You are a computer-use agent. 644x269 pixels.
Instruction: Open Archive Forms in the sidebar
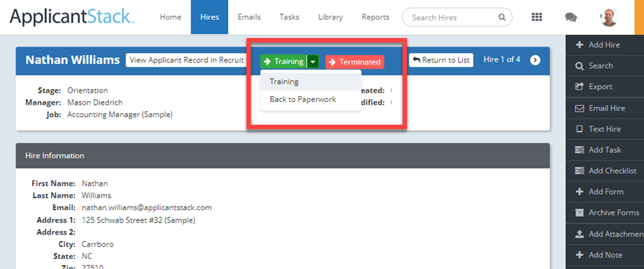605,212
